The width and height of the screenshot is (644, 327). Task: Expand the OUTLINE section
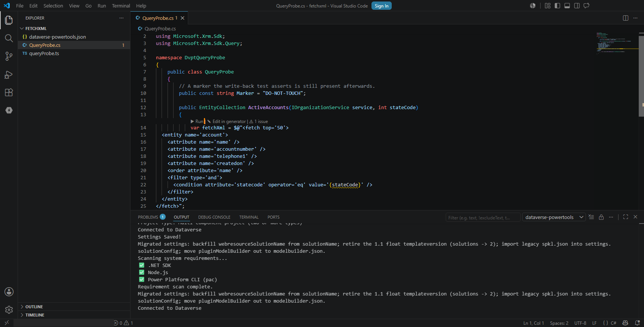coord(74,307)
